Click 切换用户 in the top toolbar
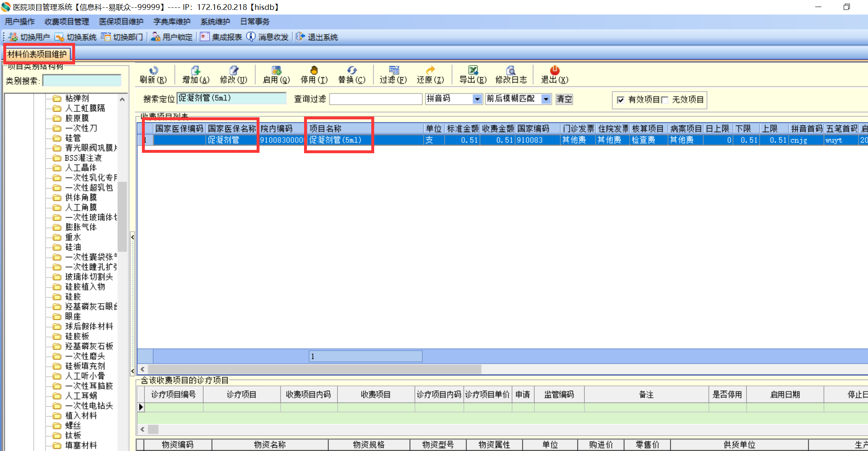The height and width of the screenshot is (451, 868). pos(29,37)
